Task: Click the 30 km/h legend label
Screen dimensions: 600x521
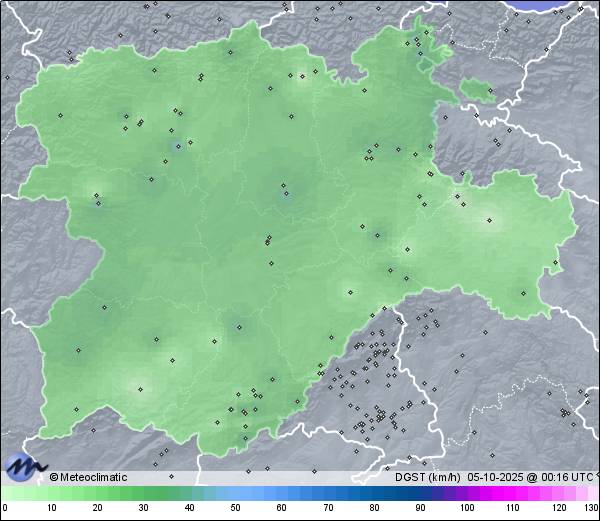Action: point(143,508)
